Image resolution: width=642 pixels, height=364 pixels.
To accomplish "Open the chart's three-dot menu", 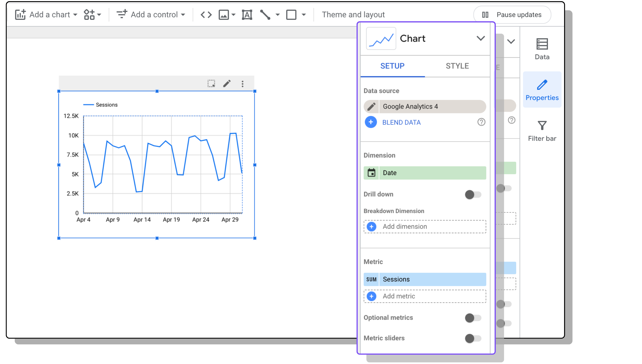I will 242,84.
